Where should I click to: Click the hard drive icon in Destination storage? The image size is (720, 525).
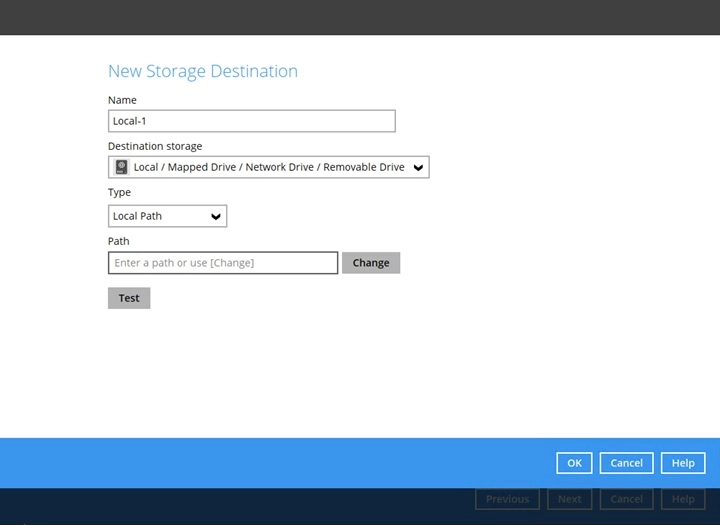[121, 167]
